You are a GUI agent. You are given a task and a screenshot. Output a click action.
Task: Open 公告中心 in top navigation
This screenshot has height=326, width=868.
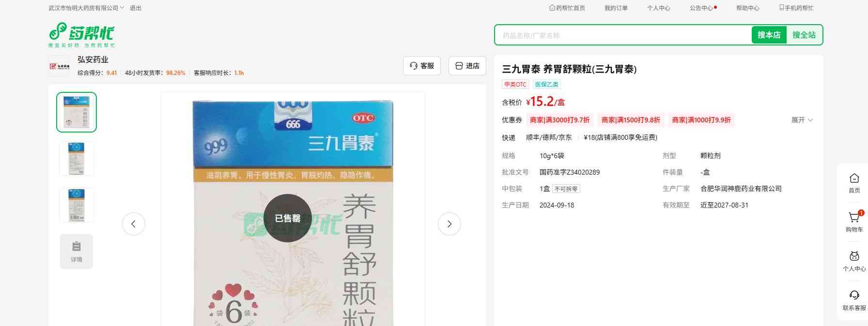pos(701,8)
